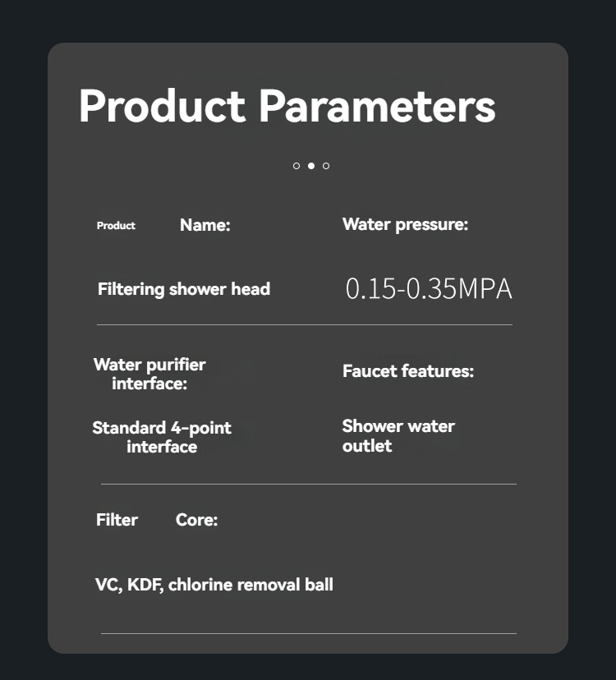Click the 'Core:' label

pyautogui.click(x=196, y=520)
